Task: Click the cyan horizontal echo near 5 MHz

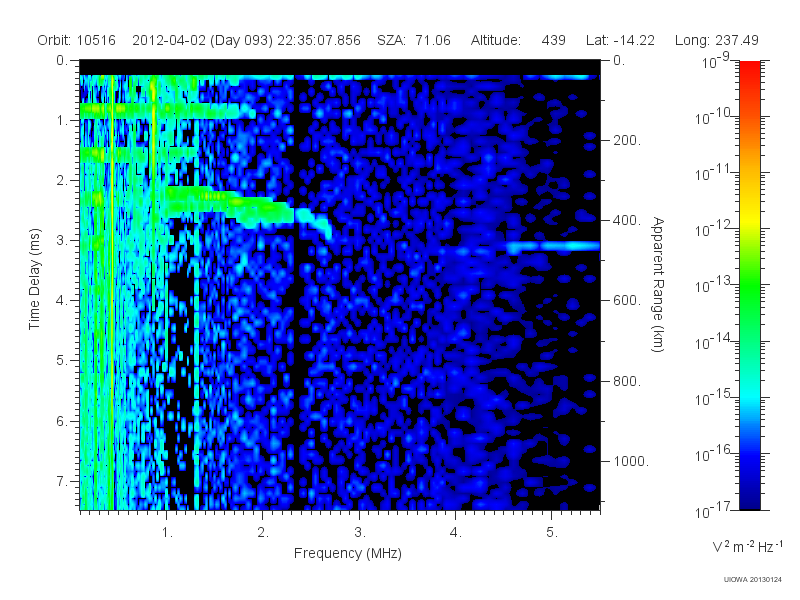Action: coord(554,246)
